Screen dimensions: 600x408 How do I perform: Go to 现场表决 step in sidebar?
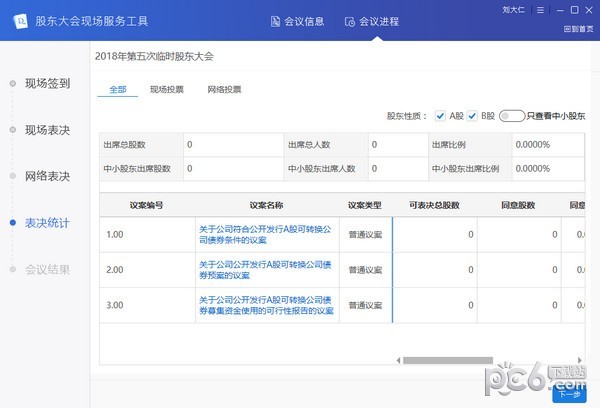tap(47, 130)
